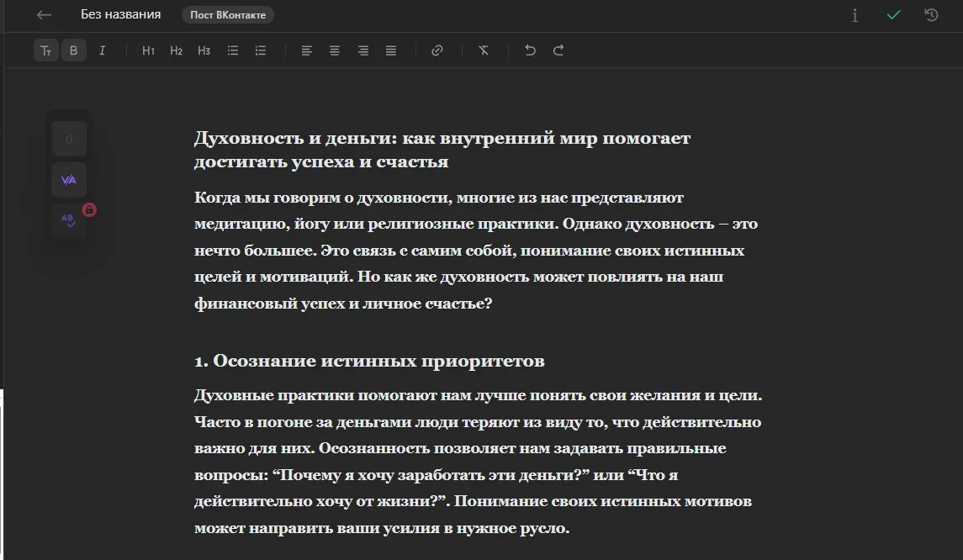Screen dimensions: 963x560
Task: Open the VA text analysis tool
Action: 69,180
